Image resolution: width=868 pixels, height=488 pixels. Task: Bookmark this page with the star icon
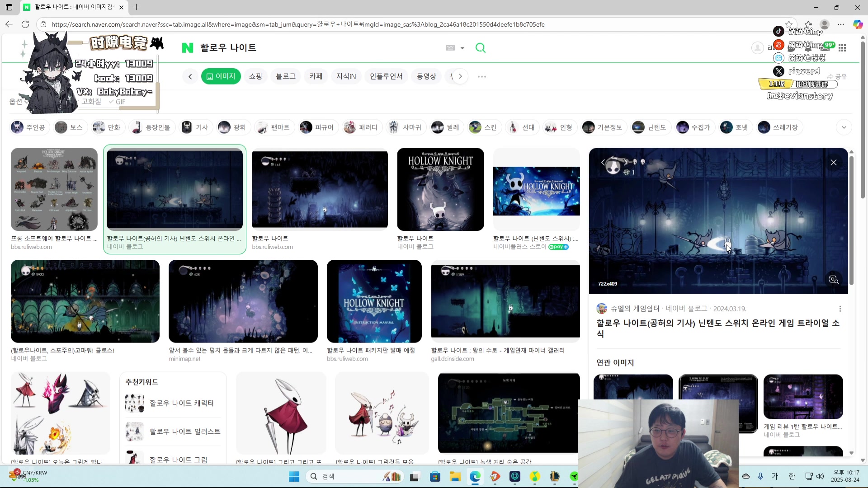tap(789, 24)
